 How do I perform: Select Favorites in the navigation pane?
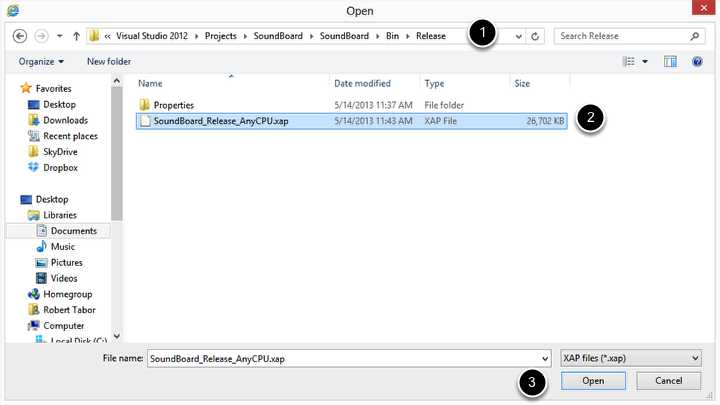[x=53, y=89]
